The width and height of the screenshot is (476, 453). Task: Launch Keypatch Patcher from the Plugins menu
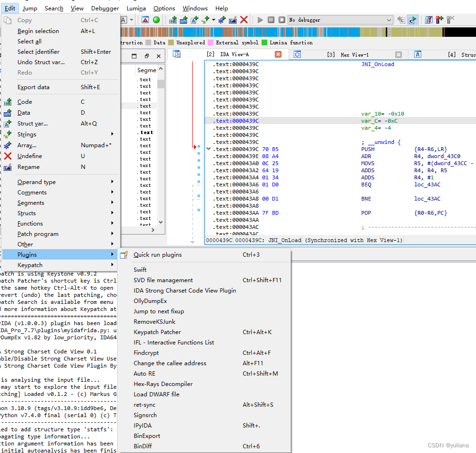pyautogui.click(x=157, y=332)
